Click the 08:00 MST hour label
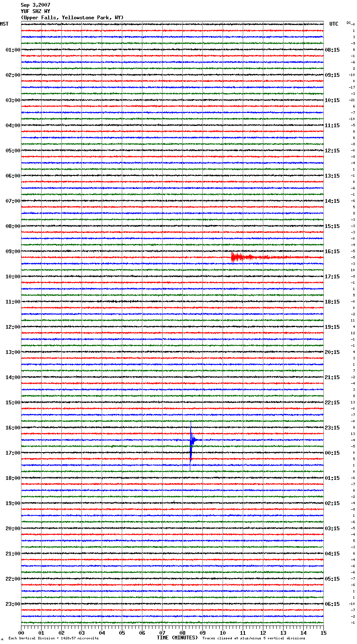Screen dimensions: 357x644 pyautogui.click(x=13, y=226)
